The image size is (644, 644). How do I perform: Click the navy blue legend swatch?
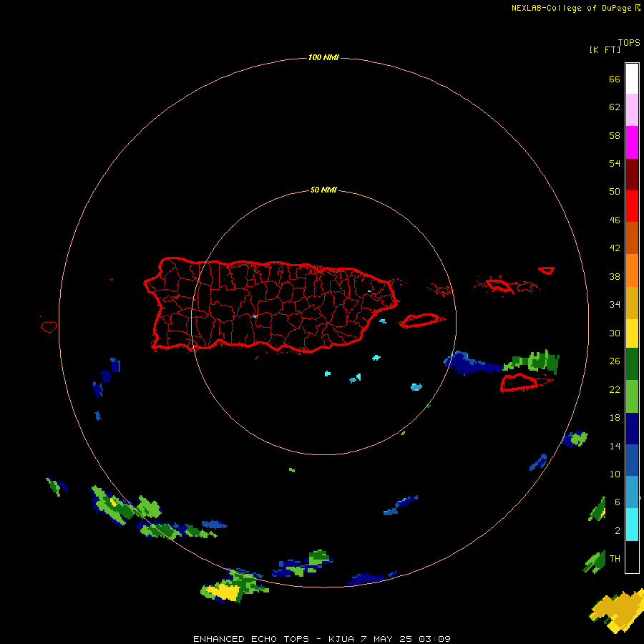tap(632, 429)
